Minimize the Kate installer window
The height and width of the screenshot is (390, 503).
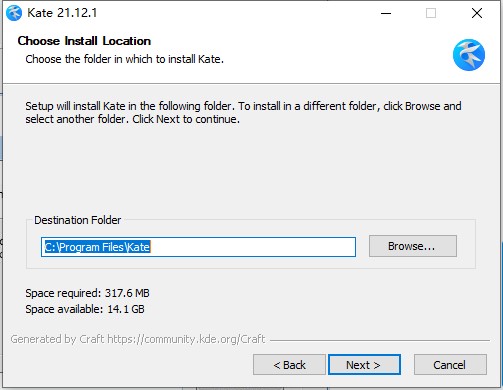tap(386, 13)
